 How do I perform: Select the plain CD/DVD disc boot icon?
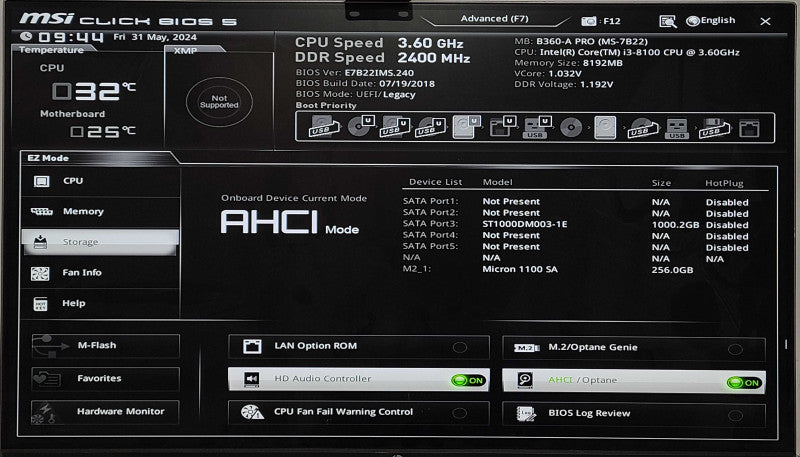tap(571, 128)
